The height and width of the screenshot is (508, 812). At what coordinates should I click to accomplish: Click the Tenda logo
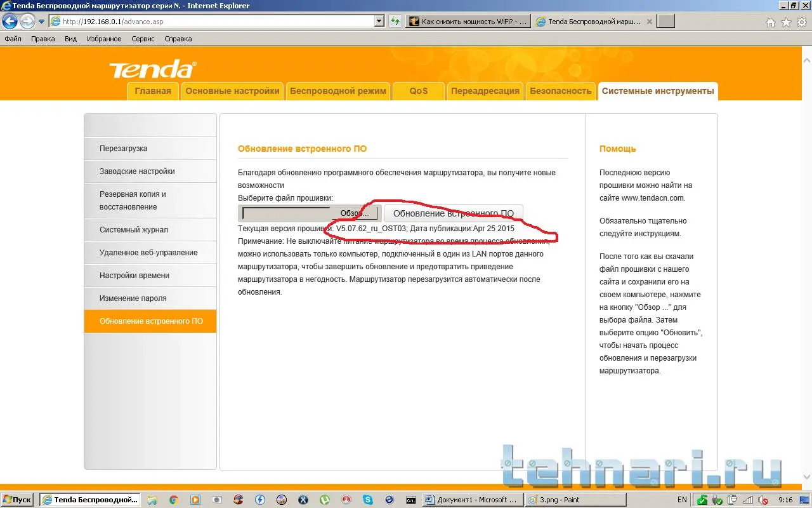[152, 69]
